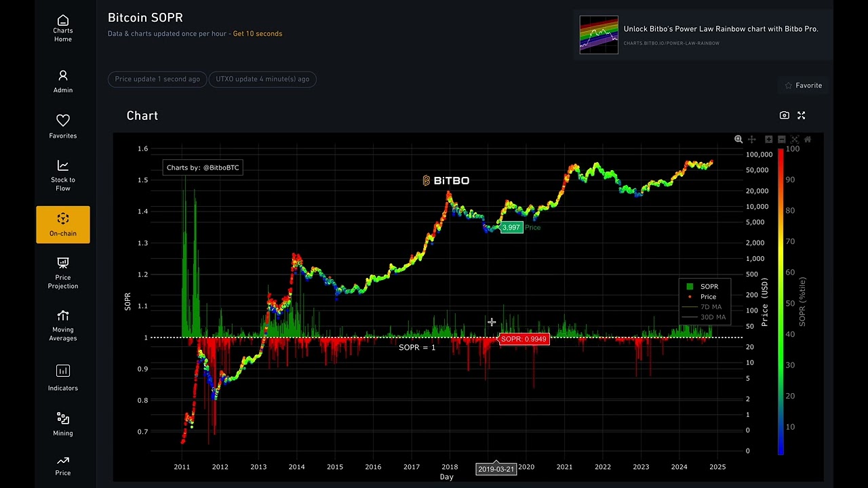
Task: Select the plot Pan tool
Action: pos(751,139)
